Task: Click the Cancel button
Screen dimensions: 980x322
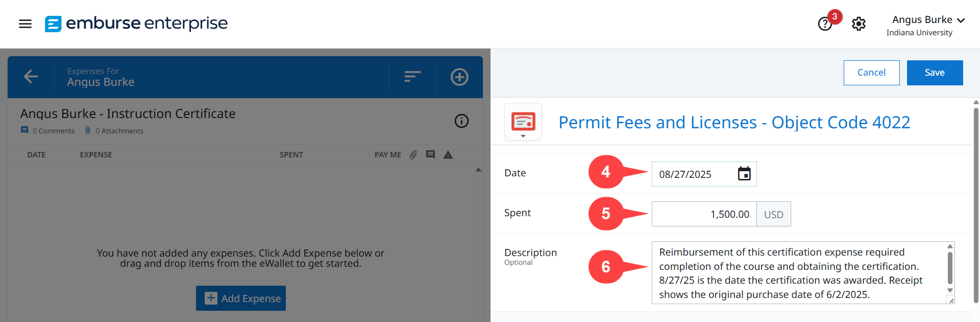Action: [x=871, y=73]
